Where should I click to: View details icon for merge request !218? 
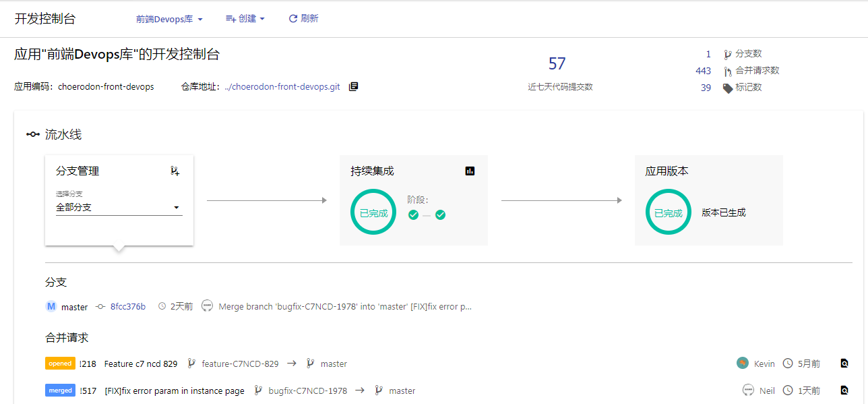pos(844,364)
